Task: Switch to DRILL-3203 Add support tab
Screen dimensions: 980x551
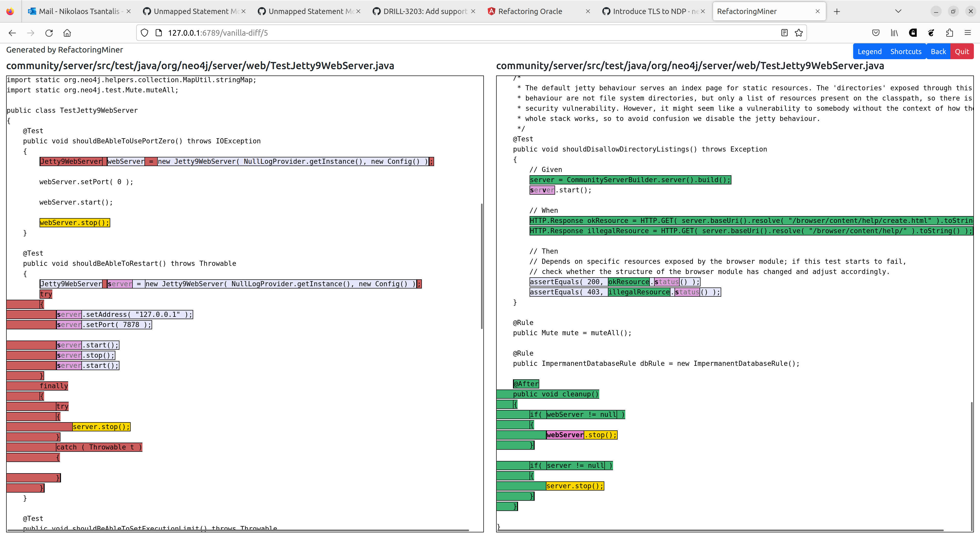Action: coord(424,11)
